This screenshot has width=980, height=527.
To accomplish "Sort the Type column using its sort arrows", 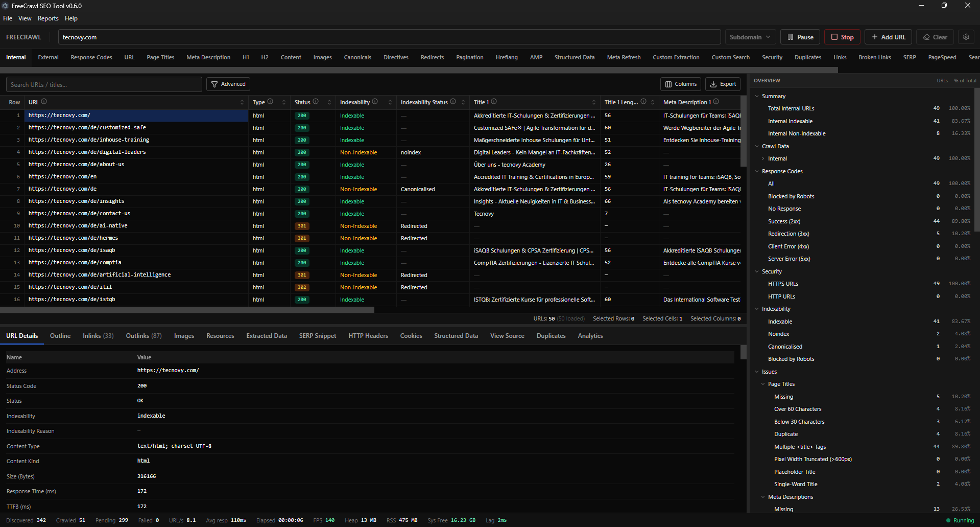I will pos(284,102).
